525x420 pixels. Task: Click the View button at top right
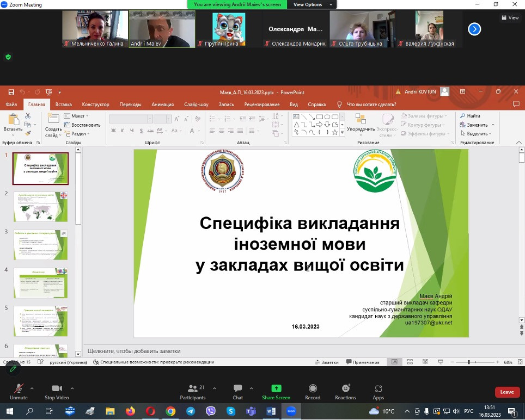coord(510,17)
